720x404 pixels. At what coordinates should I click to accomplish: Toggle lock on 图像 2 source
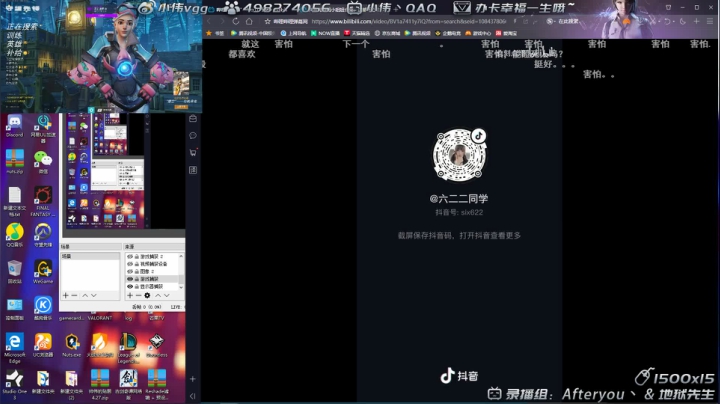(x=136, y=271)
